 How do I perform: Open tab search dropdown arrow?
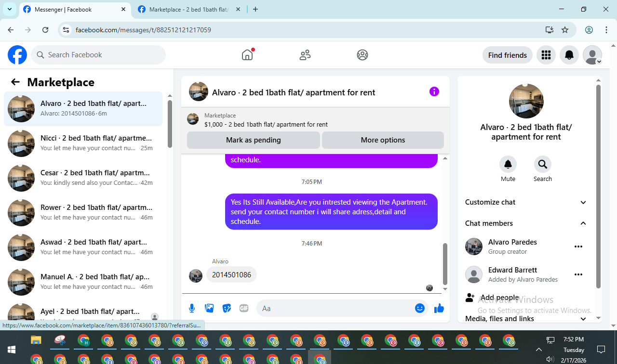(x=9, y=9)
